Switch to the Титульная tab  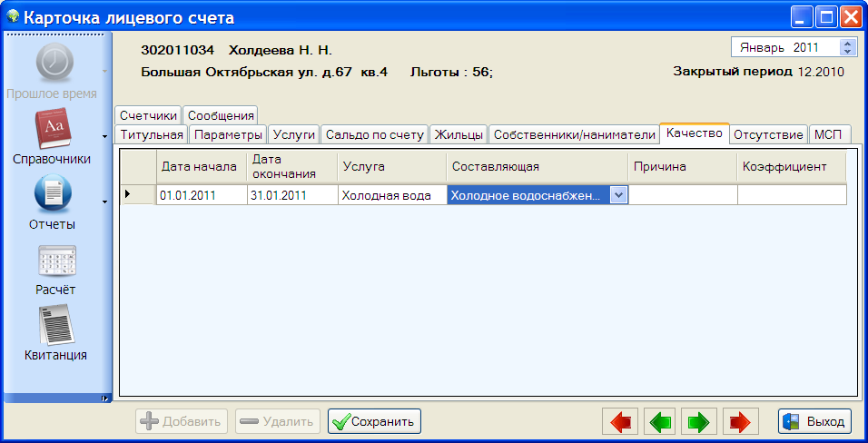point(152,134)
